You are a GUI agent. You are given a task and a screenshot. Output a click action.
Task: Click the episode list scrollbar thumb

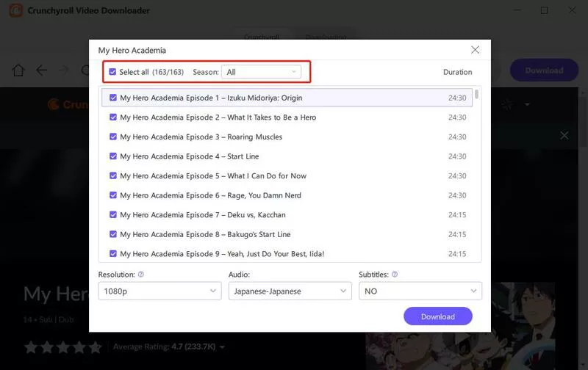click(x=476, y=94)
